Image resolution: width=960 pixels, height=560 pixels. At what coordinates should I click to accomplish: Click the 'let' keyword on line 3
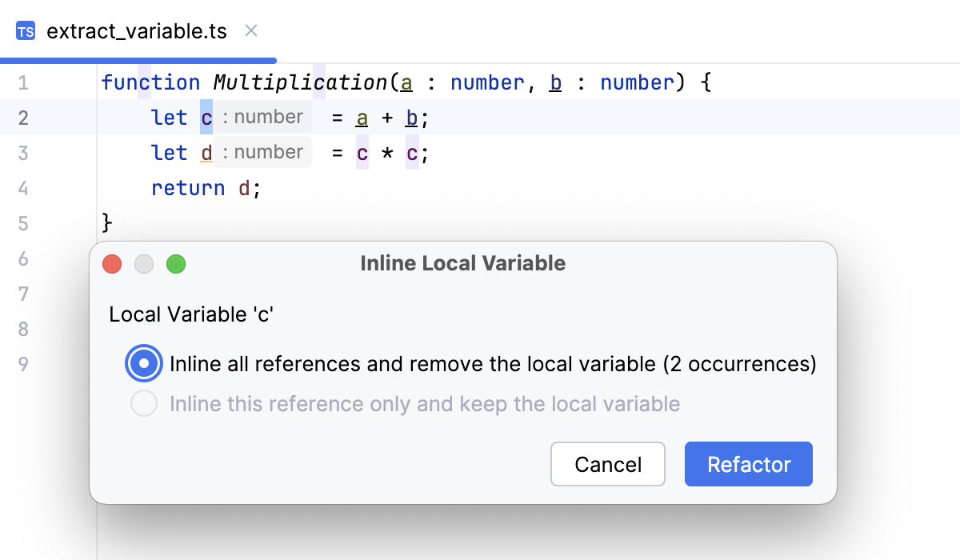(x=169, y=153)
